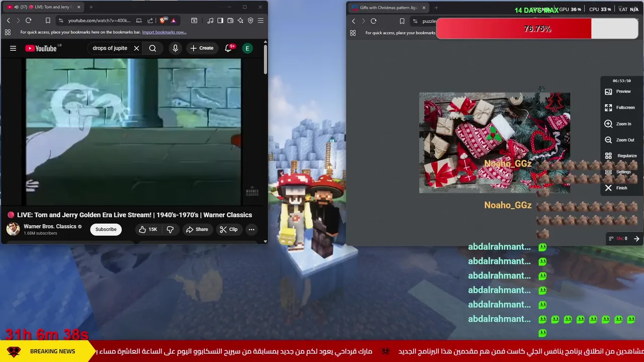Viewport: 644px width, 362px height.
Task: Click Finish in the puzzle side menu
Action: coord(616,188)
